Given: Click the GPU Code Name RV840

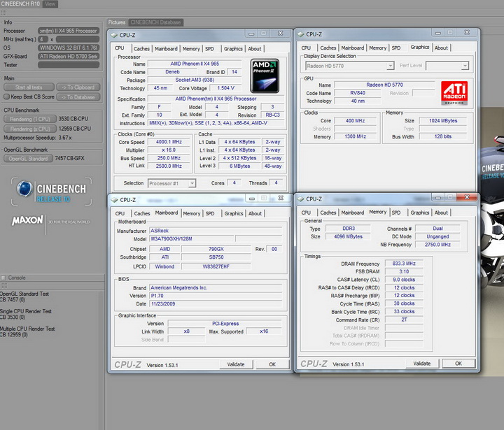Looking at the screenshot, I should 358,93.
